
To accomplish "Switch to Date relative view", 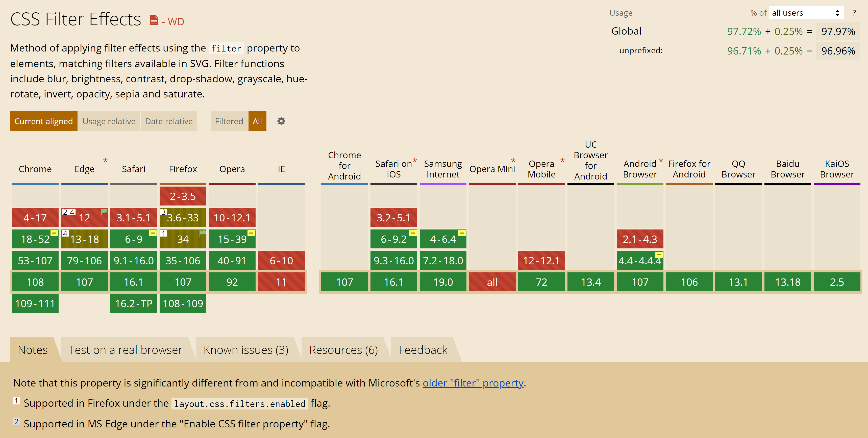I will pyautogui.click(x=169, y=121).
